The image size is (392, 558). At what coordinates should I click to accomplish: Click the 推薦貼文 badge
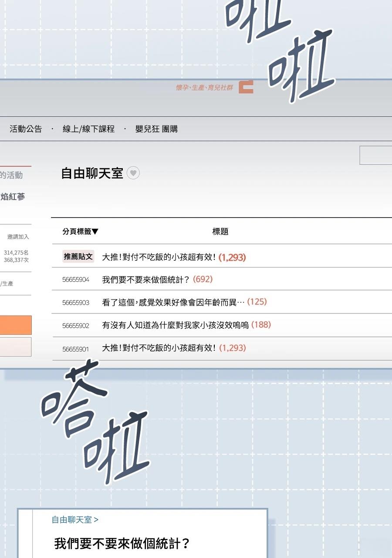click(x=78, y=257)
